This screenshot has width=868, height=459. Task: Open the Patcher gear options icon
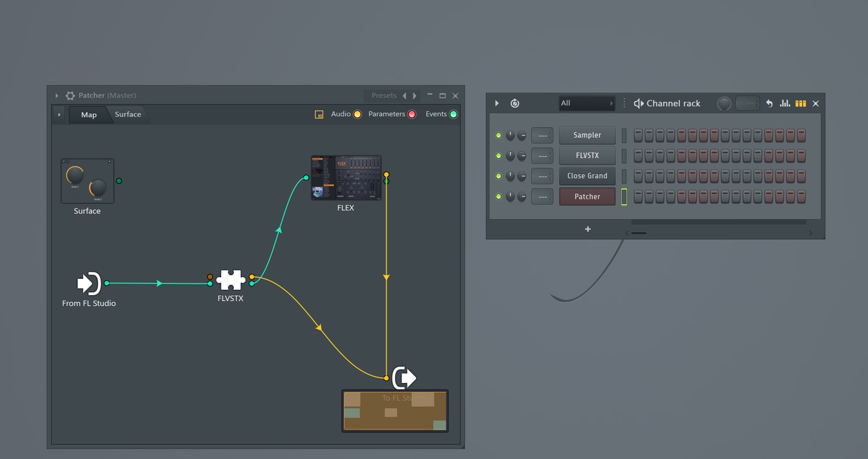pyautogui.click(x=70, y=95)
